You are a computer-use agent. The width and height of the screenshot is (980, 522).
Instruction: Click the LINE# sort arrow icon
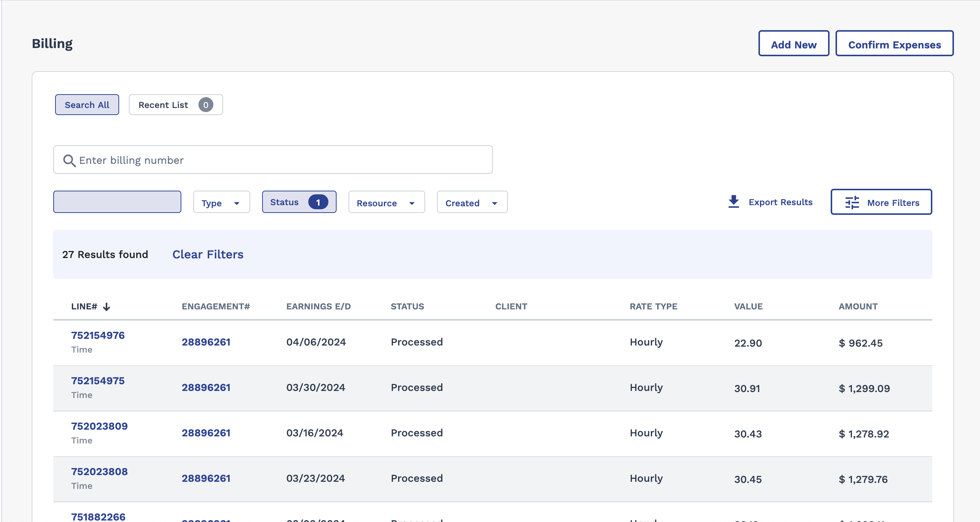click(x=106, y=307)
